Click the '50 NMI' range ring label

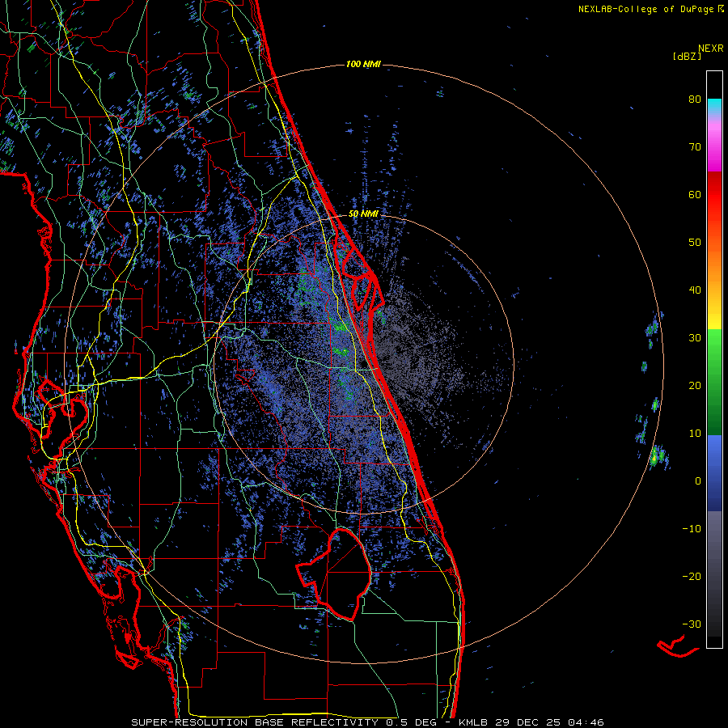363,214
